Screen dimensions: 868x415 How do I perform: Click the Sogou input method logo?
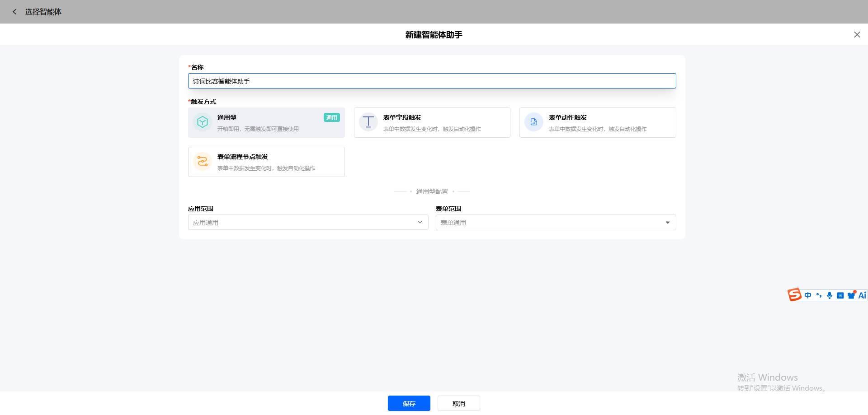[x=794, y=295]
